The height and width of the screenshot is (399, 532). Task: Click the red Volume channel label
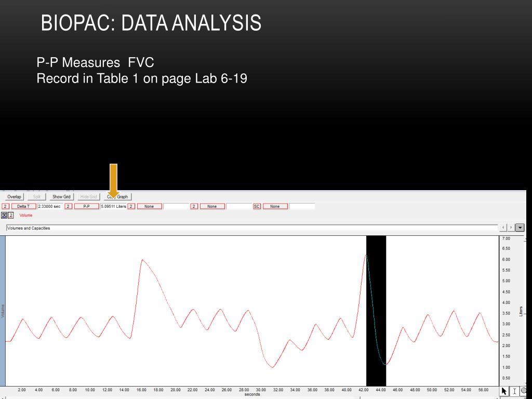[26, 215]
